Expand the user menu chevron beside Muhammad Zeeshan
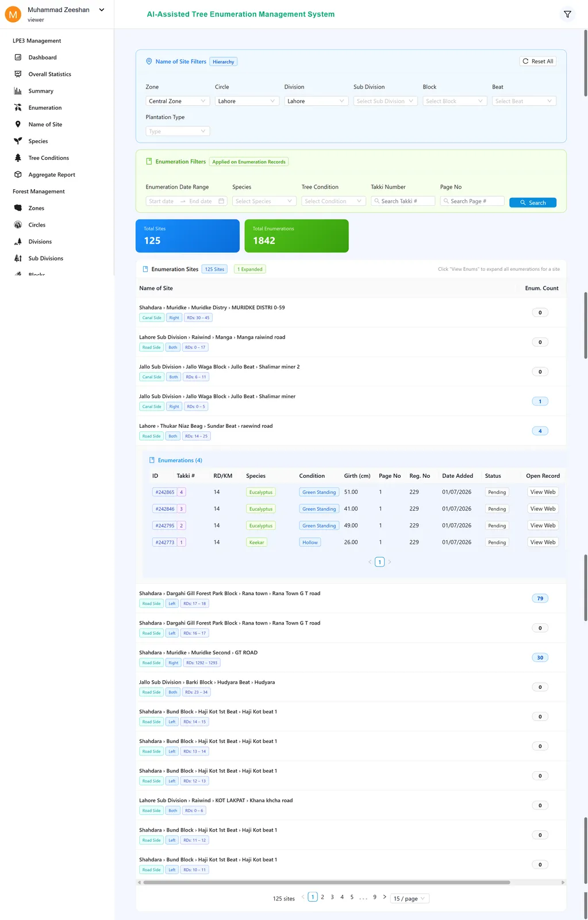 pyautogui.click(x=102, y=10)
